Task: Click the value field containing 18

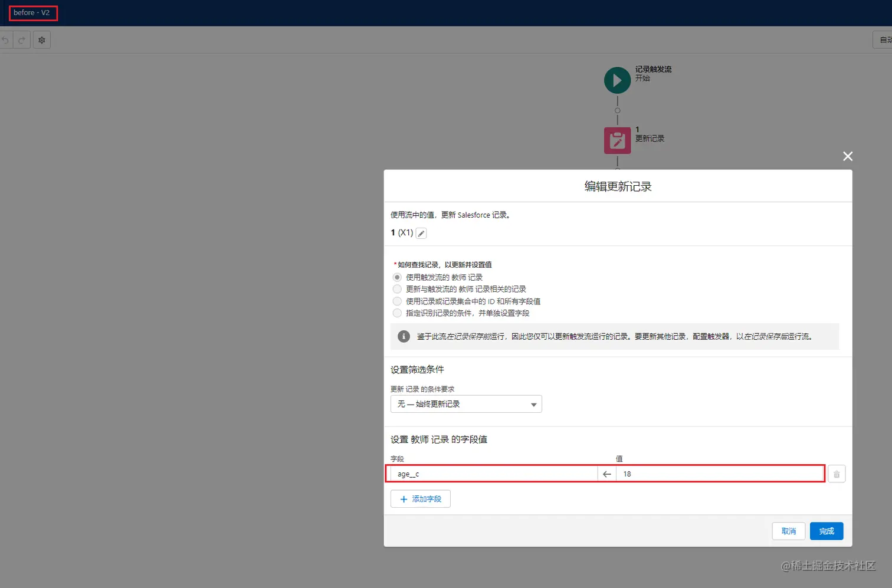Action: coord(720,474)
